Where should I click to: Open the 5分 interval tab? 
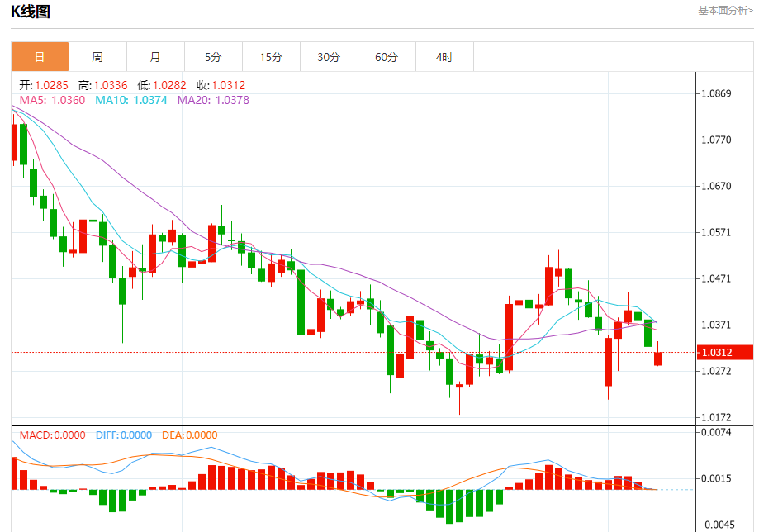[213, 57]
